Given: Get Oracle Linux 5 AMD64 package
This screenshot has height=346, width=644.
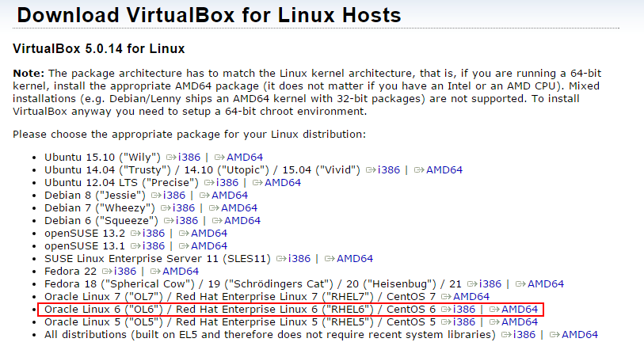Looking at the screenshot, I should pos(520,322).
